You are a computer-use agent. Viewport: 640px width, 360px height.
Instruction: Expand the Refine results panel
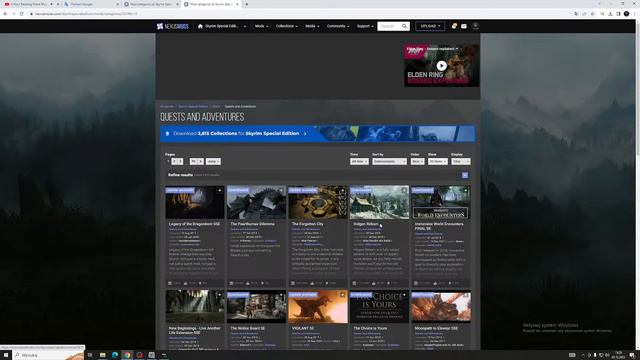(465, 175)
